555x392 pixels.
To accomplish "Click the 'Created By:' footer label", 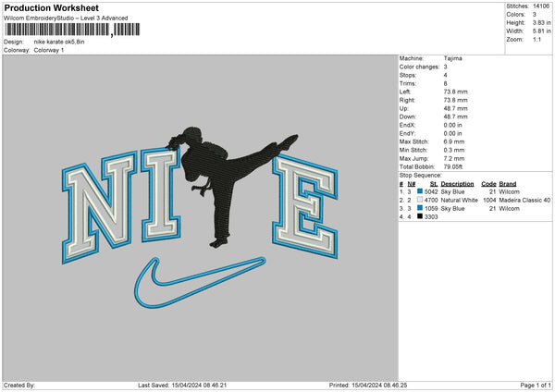I will 19,386.
